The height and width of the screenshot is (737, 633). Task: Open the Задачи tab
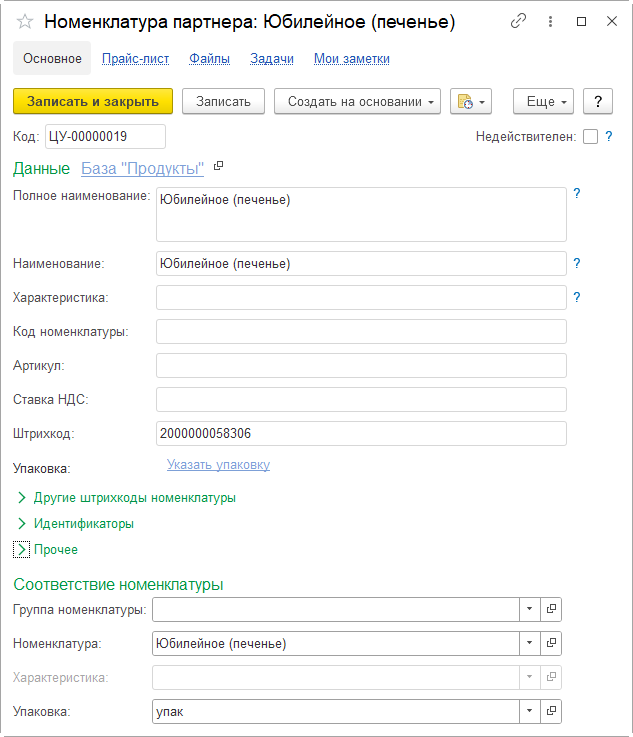[272, 59]
